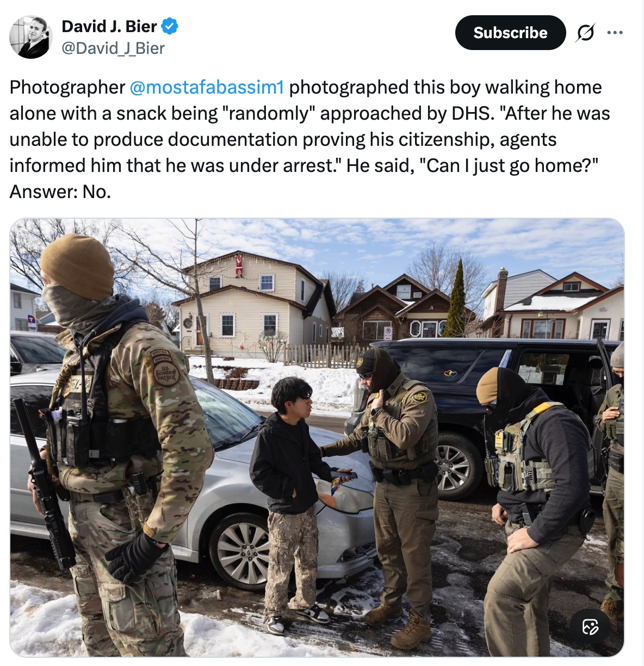Click the "Answer: No." line of the tweet

click(x=60, y=192)
